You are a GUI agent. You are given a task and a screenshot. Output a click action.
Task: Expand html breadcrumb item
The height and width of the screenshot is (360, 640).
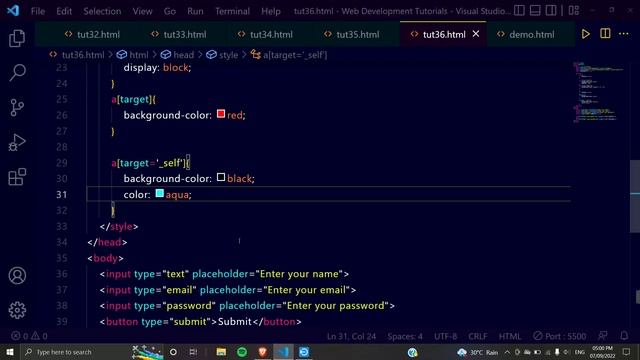[139, 55]
